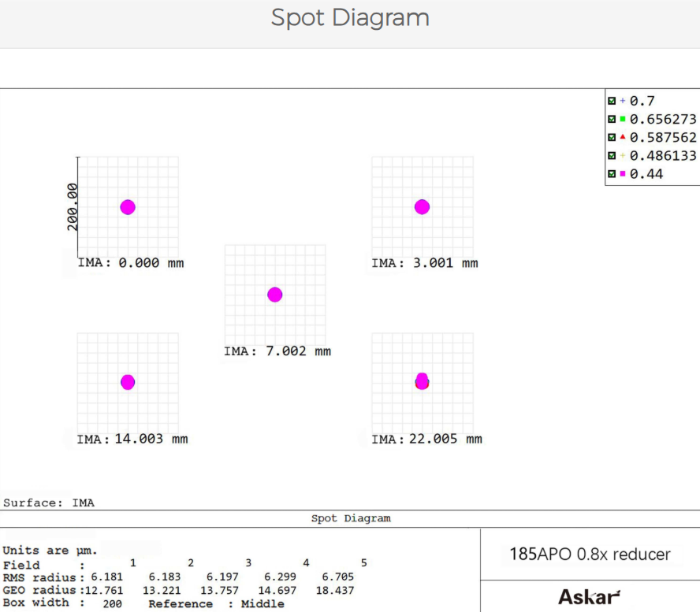Toggle the 0.656273 wavelength checkbox
Screen dimensions: 700x612
612,119
